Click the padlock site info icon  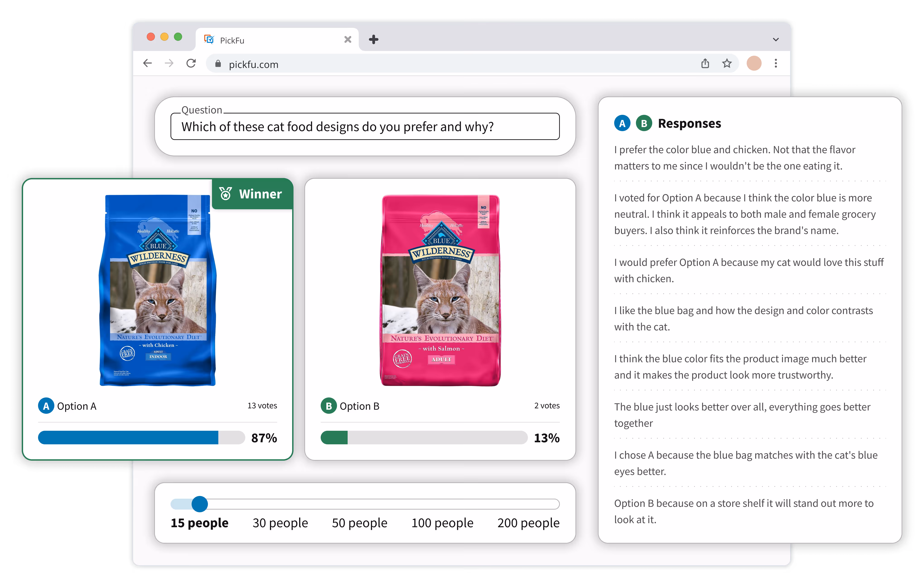218,64
